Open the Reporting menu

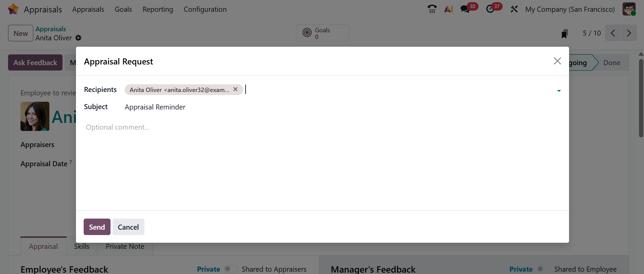coord(158,9)
